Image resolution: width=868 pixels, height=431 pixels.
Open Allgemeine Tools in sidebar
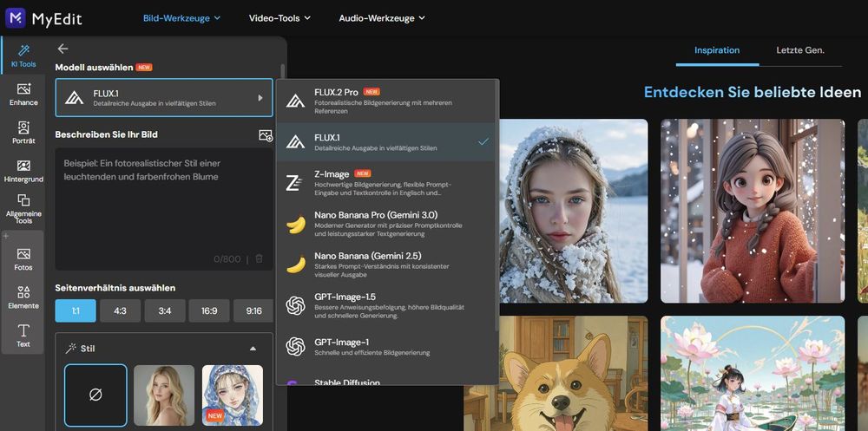pos(23,209)
